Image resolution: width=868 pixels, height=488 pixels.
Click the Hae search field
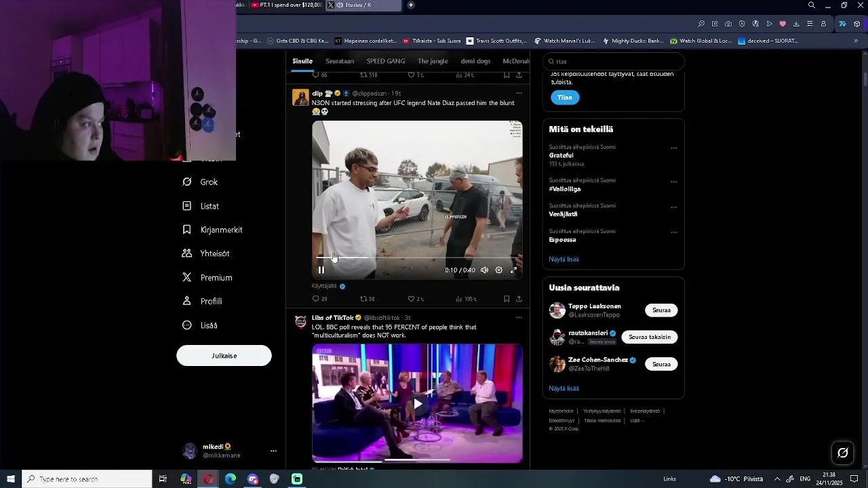613,61
